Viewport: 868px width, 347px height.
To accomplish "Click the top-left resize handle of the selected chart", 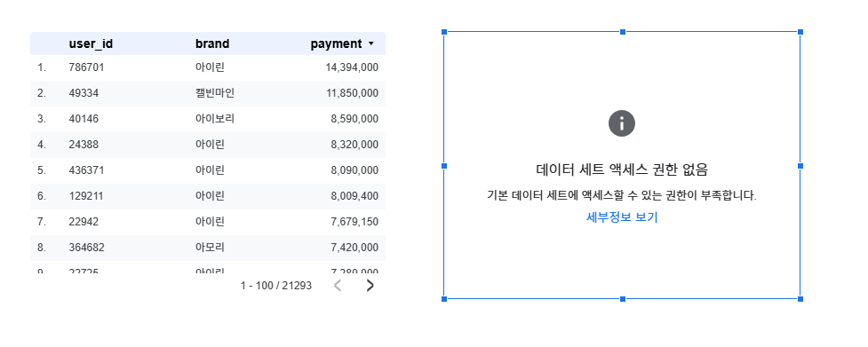I will [444, 32].
